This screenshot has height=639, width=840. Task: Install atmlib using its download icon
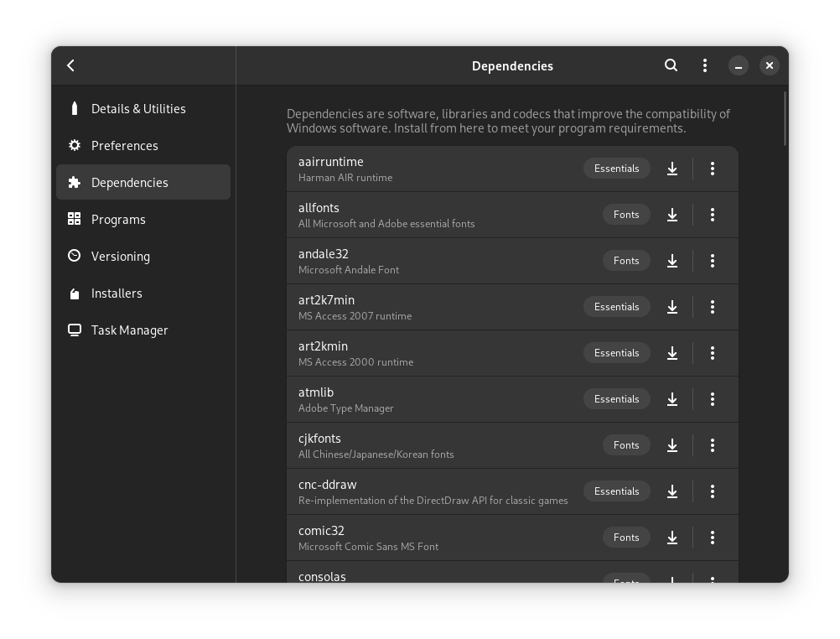671,399
